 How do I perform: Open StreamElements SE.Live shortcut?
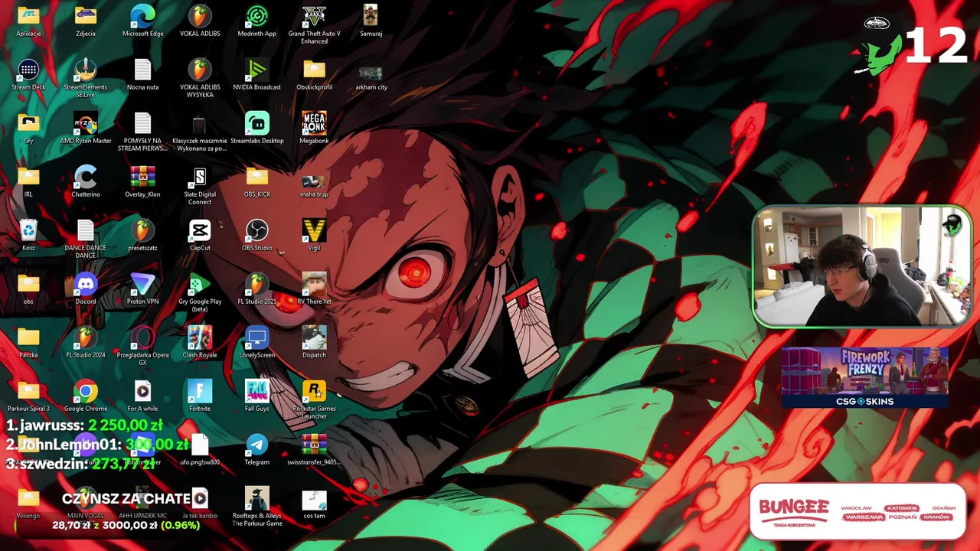(86, 78)
